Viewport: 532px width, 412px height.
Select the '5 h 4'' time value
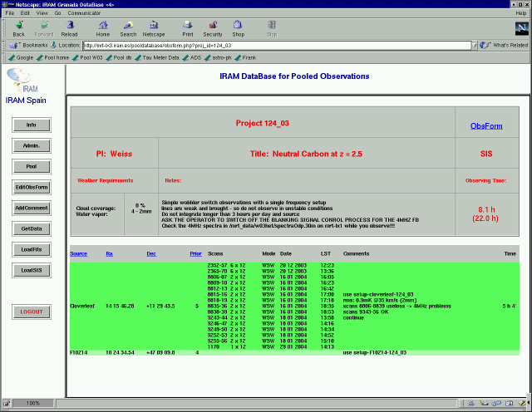[510, 306]
